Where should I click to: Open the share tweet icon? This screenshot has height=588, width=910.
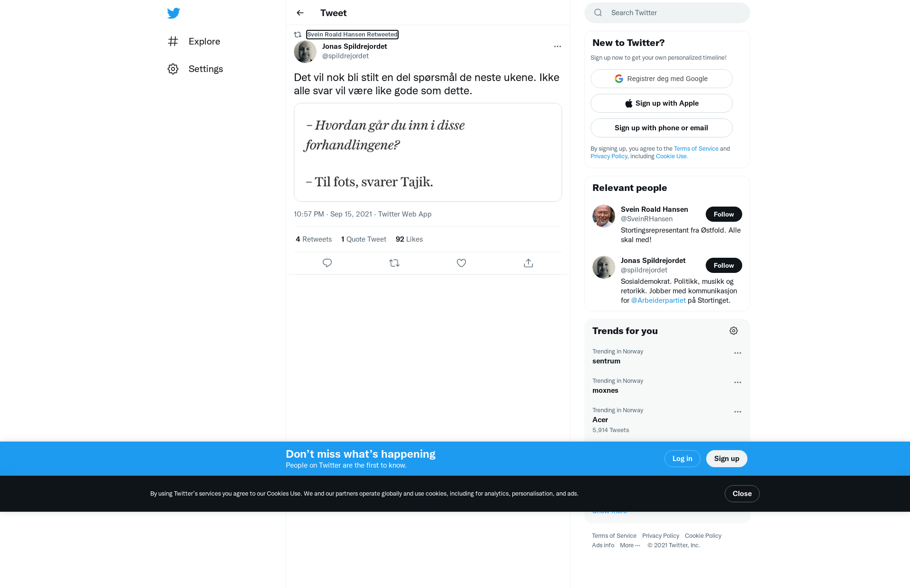[528, 263]
